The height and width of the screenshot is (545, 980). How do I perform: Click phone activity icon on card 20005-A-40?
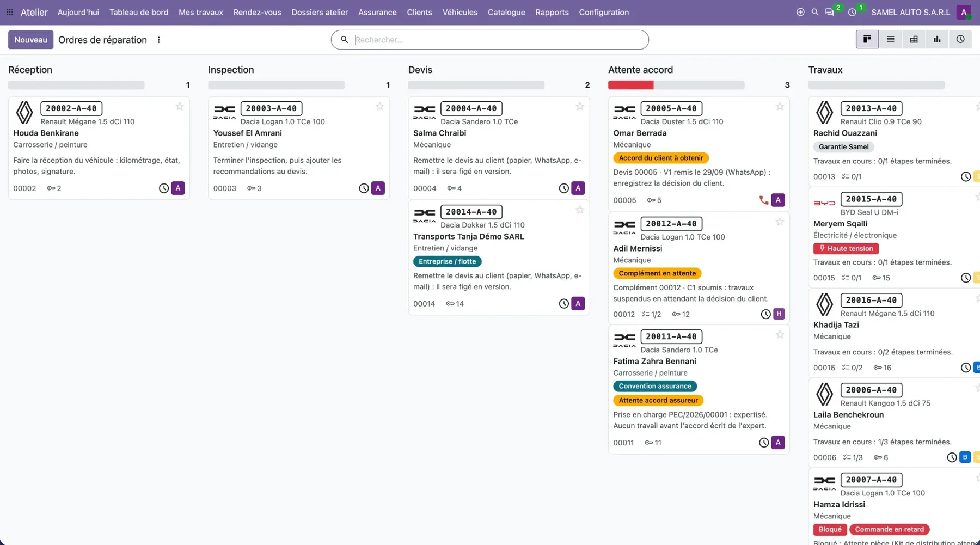pyautogui.click(x=764, y=200)
